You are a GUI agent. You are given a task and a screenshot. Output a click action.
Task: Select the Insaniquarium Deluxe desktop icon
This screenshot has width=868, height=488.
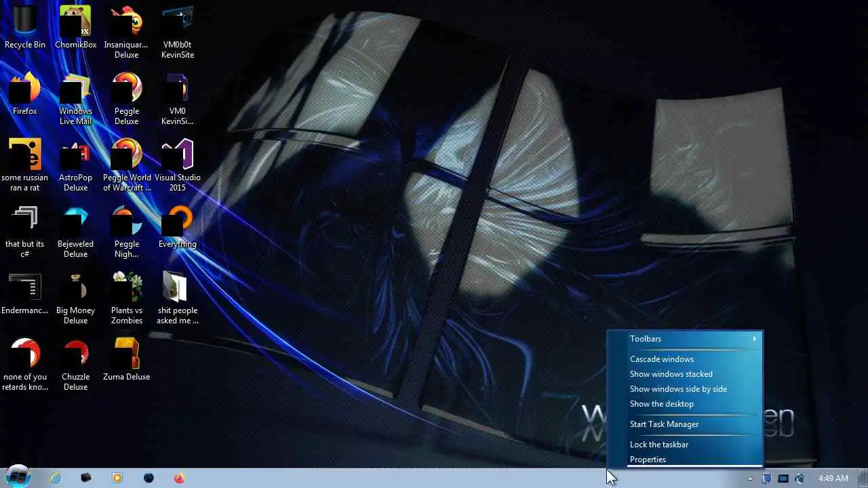[126, 32]
